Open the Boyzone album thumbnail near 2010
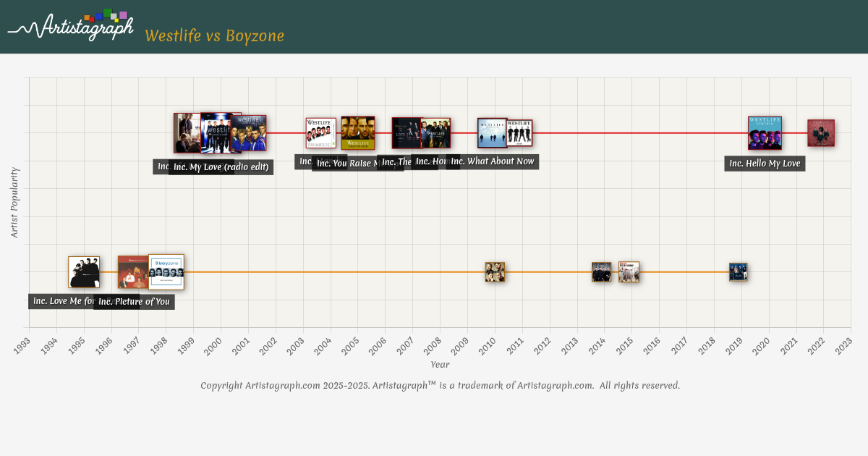Image resolution: width=868 pixels, height=456 pixels. [x=495, y=272]
